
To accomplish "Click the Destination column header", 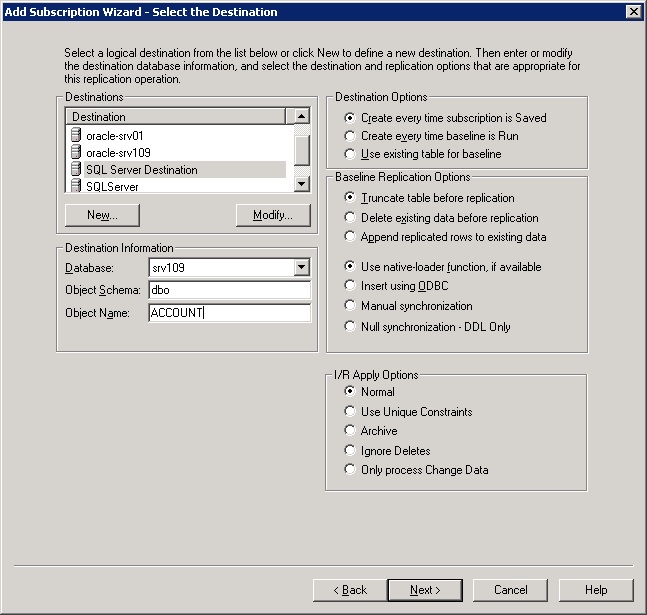I will [x=180, y=117].
